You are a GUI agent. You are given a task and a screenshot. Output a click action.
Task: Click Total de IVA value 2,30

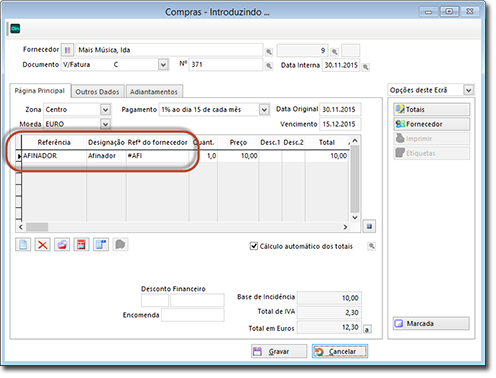[x=329, y=312]
